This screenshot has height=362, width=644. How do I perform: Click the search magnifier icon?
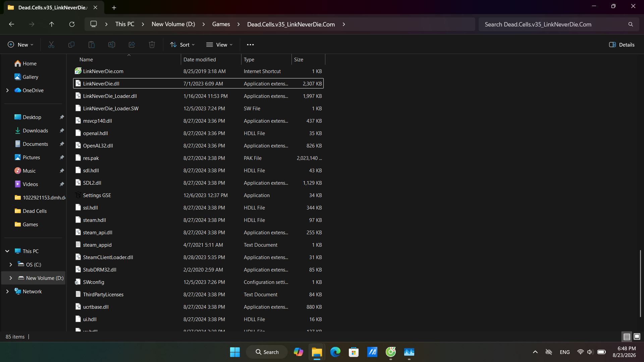click(631, 24)
